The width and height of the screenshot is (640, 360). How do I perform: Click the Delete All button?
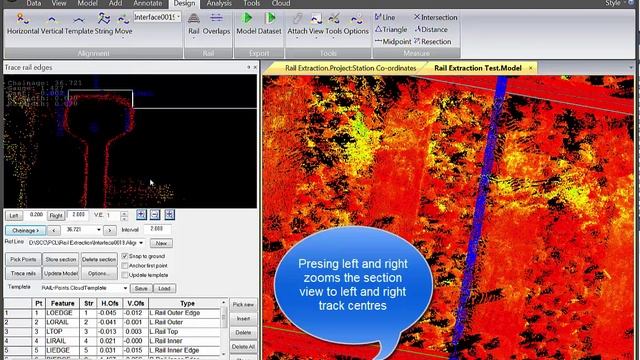[243, 347]
